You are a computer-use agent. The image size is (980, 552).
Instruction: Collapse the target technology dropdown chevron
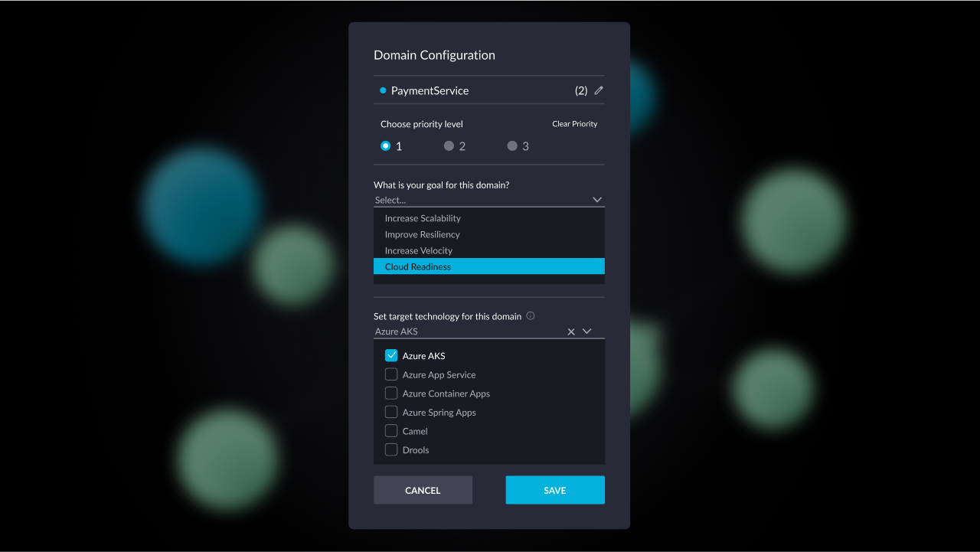coord(588,332)
